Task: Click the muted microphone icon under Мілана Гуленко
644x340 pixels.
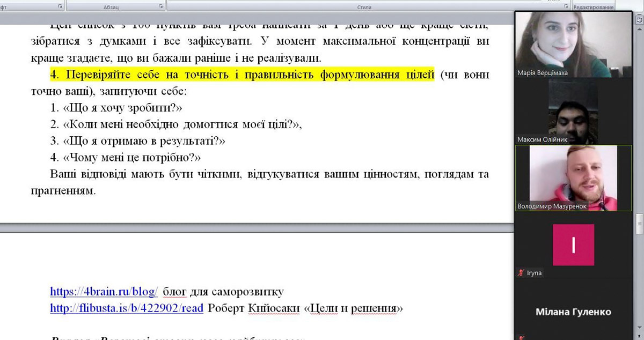Action: 520,337
